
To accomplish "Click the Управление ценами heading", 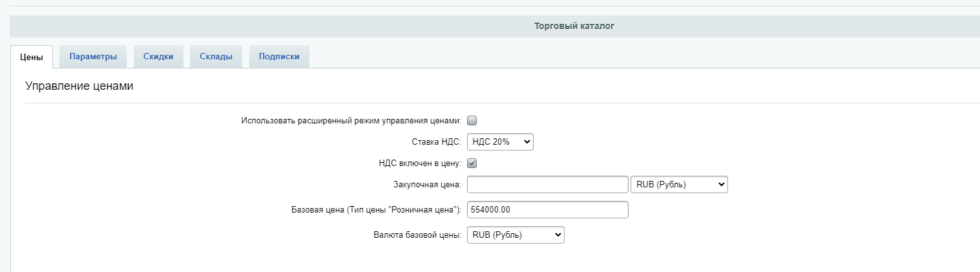I will (x=79, y=86).
